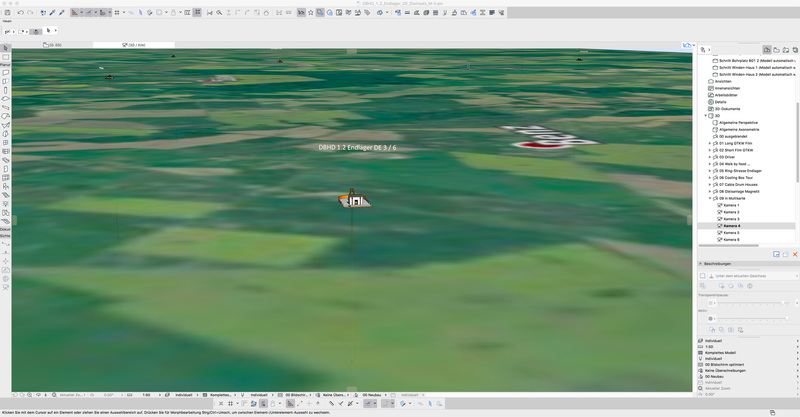The height and width of the screenshot is (417, 800).
Task: Toggle checkbox beside Unter dem aktuellen Geschoss
Action: pyautogui.click(x=703, y=276)
